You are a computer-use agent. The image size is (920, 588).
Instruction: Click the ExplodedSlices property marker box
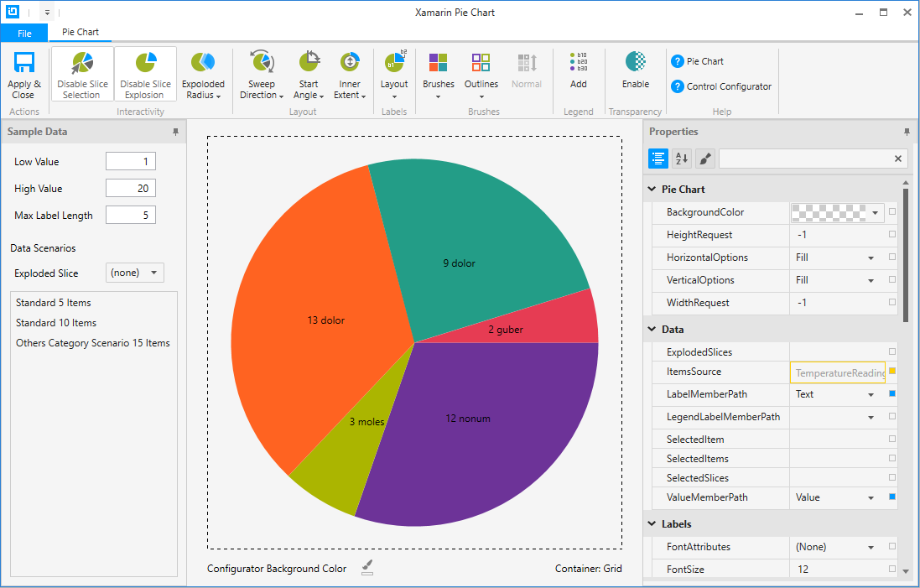(892, 351)
